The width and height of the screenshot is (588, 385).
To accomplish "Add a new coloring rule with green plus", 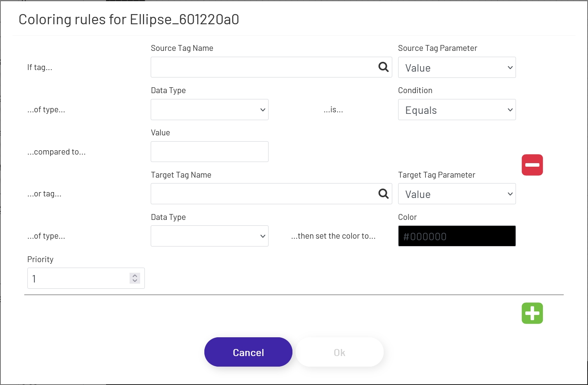I will [x=532, y=313].
